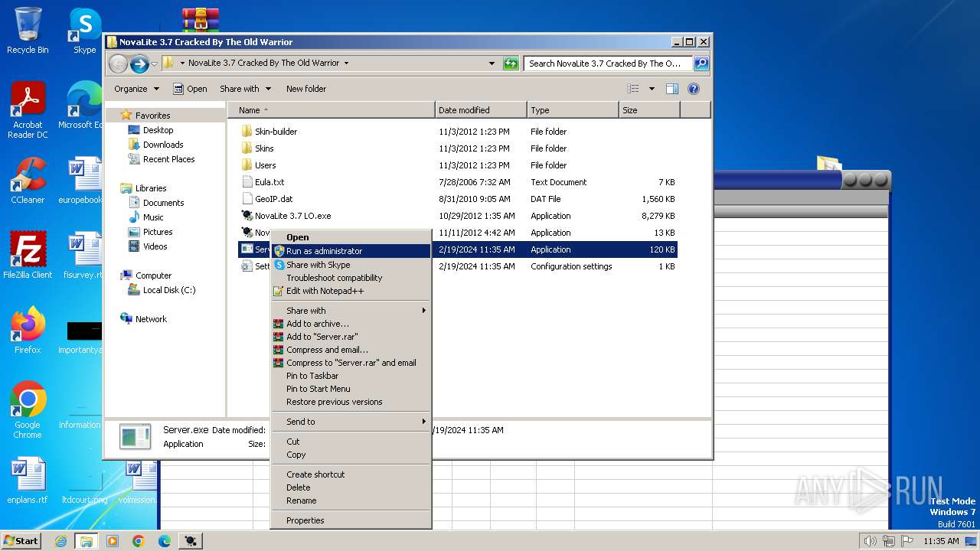
Task: Click the Explorer Forward navigation arrow
Action: tap(139, 64)
